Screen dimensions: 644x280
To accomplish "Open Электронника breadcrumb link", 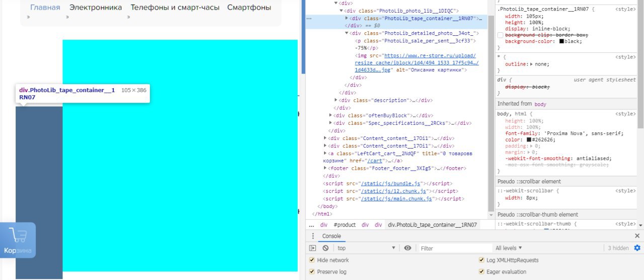I will click(96, 8).
